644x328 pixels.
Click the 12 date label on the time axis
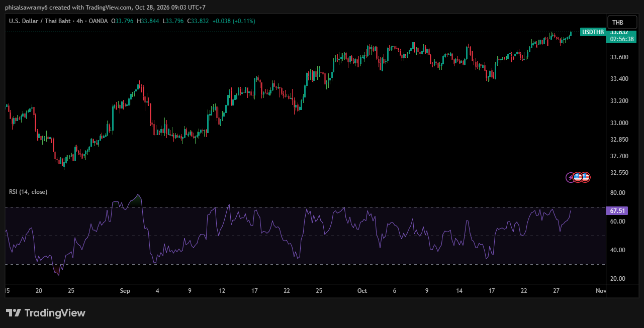click(222, 291)
